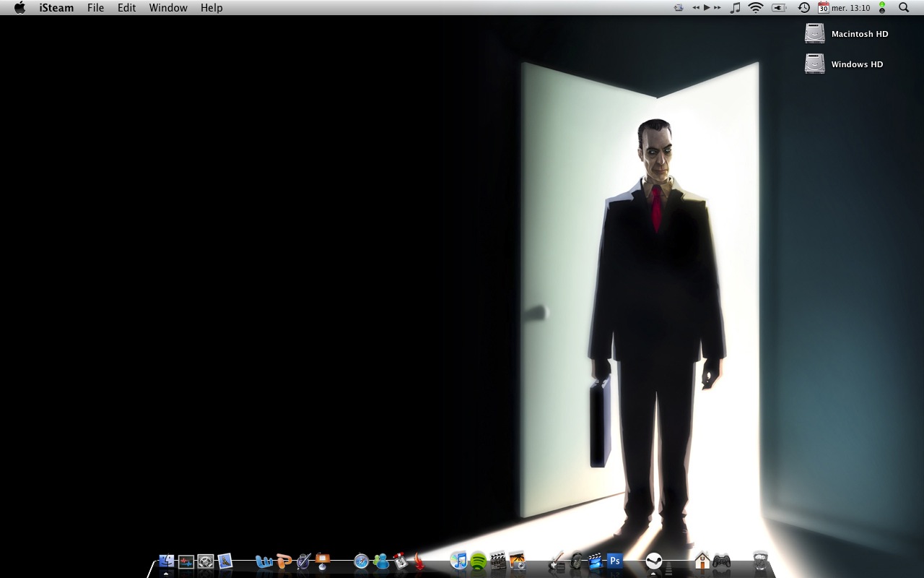Open the game controller icon in dock
The width and height of the screenshot is (924, 578).
click(721, 561)
